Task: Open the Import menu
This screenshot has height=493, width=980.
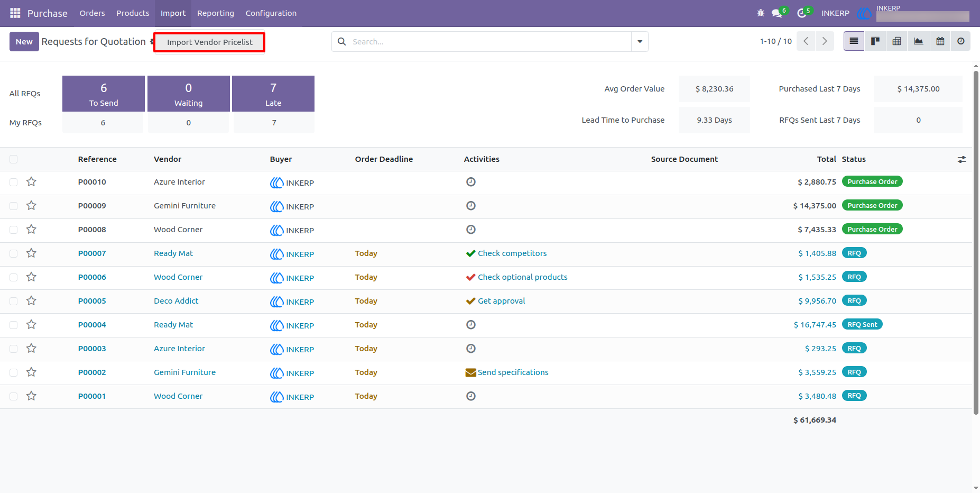Action: coord(173,13)
